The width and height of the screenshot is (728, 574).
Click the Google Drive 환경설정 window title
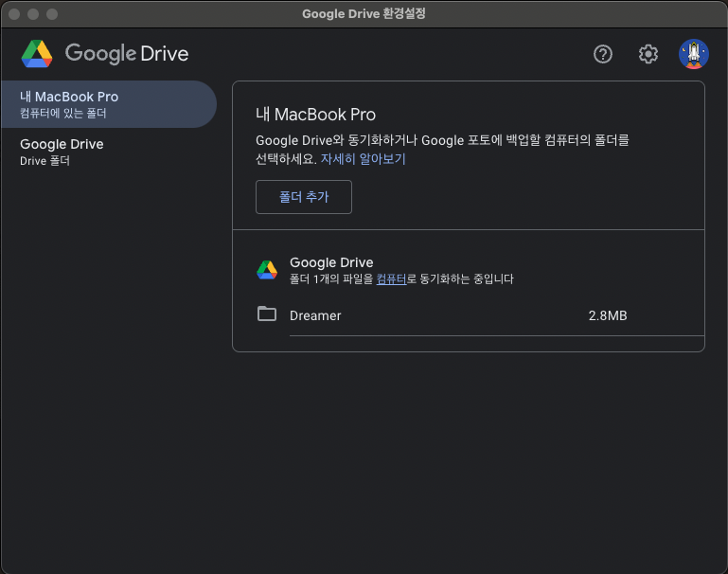coord(364,13)
